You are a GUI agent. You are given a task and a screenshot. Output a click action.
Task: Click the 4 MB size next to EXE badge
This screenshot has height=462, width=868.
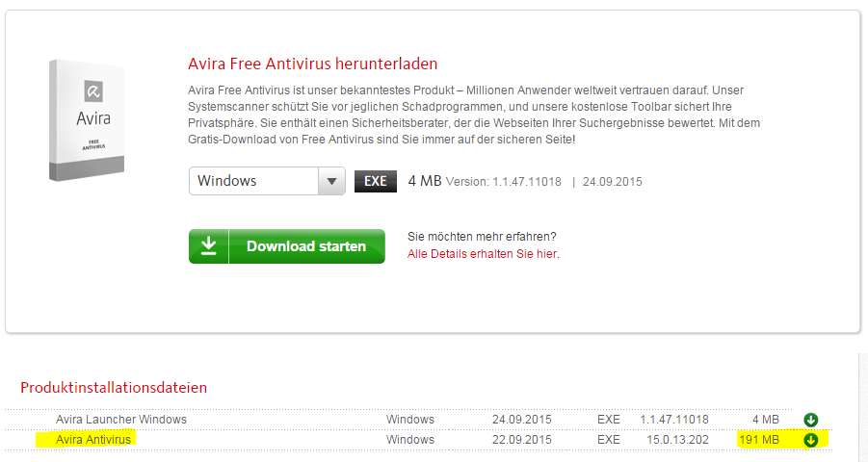tap(425, 181)
